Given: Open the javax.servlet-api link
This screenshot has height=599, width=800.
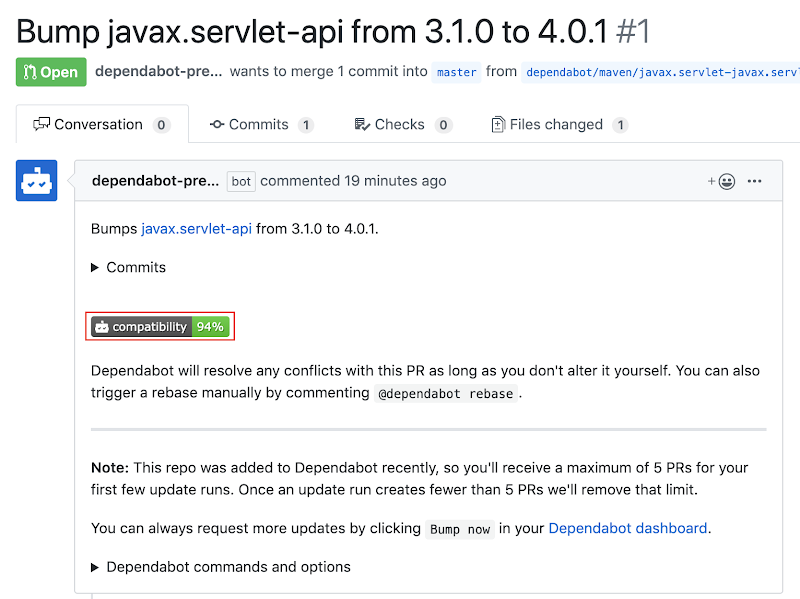Looking at the screenshot, I should 196,229.
